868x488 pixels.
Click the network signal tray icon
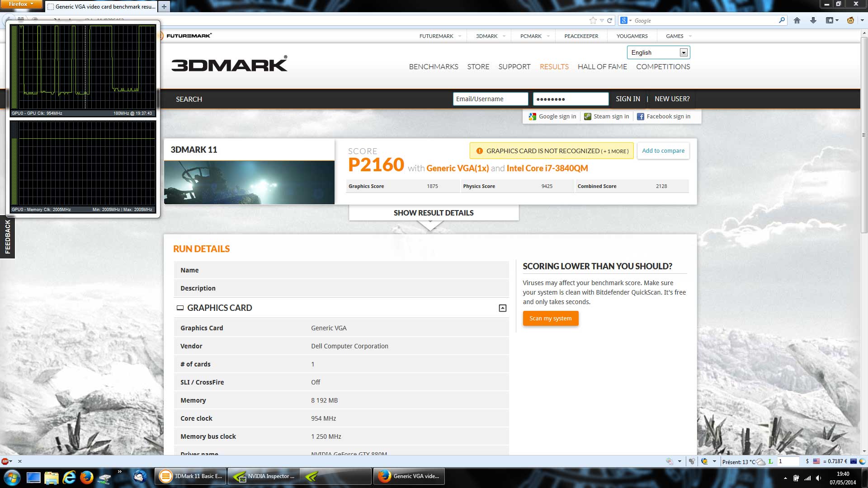(807, 478)
